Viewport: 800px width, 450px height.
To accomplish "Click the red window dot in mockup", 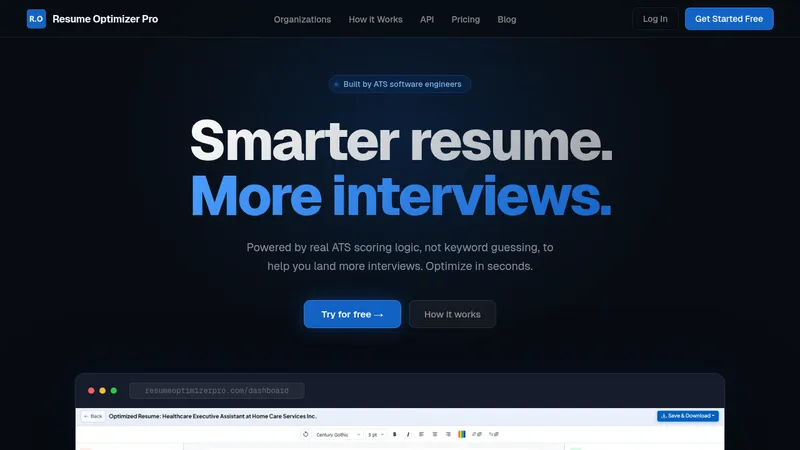I will pos(91,391).
